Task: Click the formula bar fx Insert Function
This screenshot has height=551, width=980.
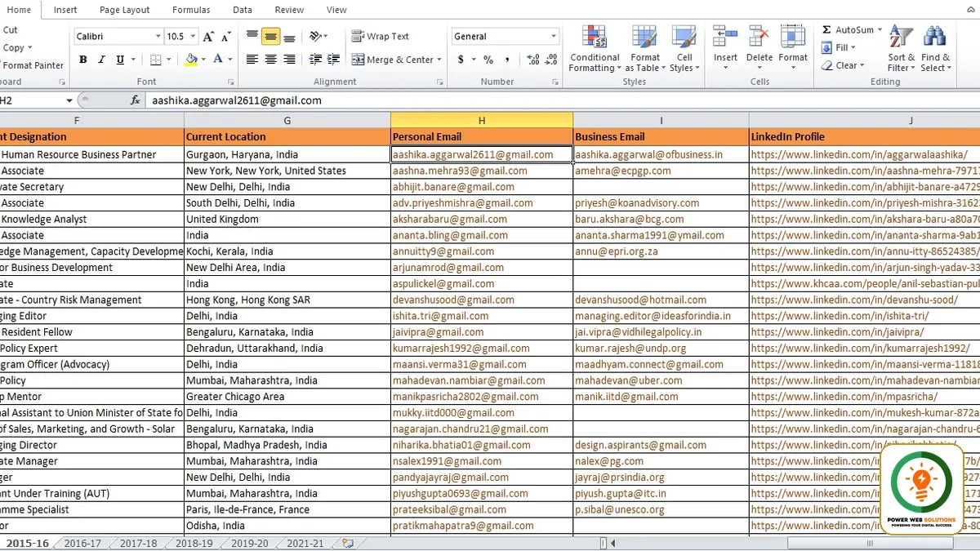Action: pyautogui.click(x=136, y=100)
